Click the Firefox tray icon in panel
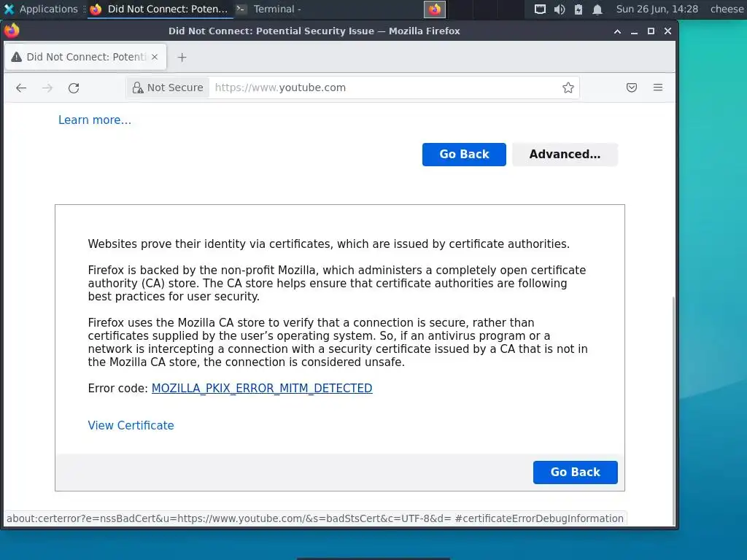 click(435, 9)
